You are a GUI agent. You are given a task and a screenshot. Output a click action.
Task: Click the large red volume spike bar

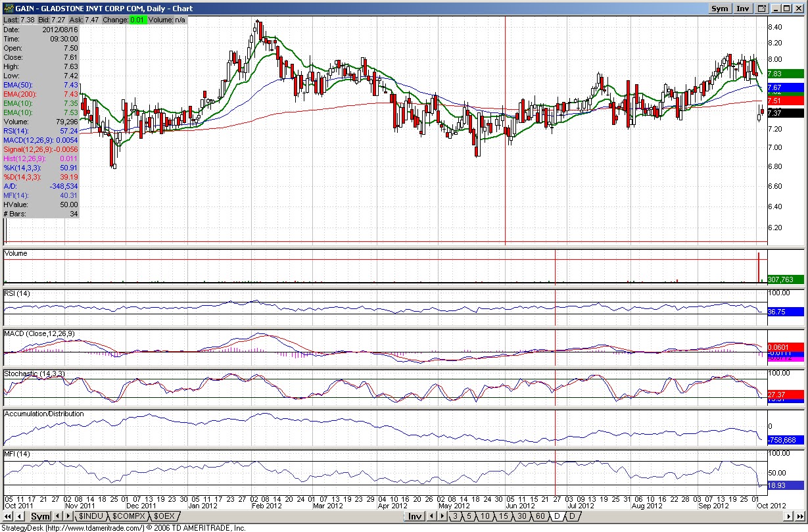point(758,267)
